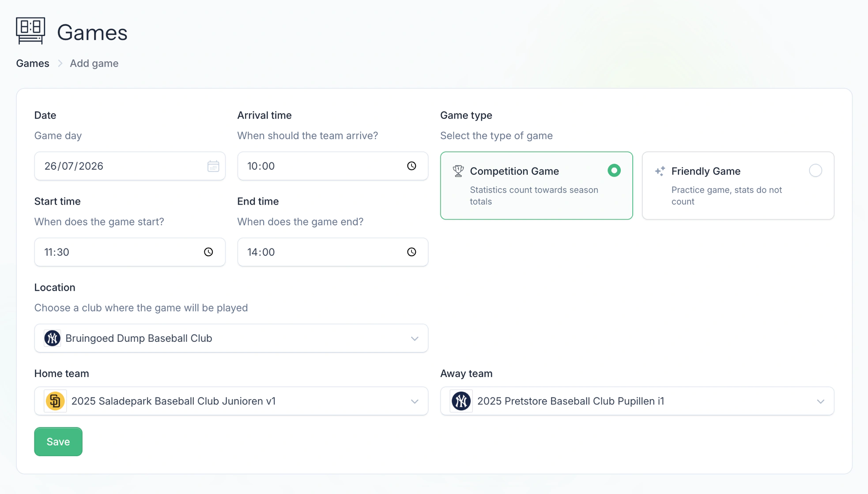868x494 pixels.
Task: Expand the Away team dropdown chevron
Action: pyautogui.click(x=821, y=401)
